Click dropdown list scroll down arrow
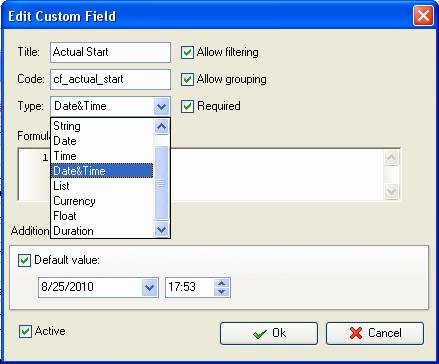 point(162,229)
